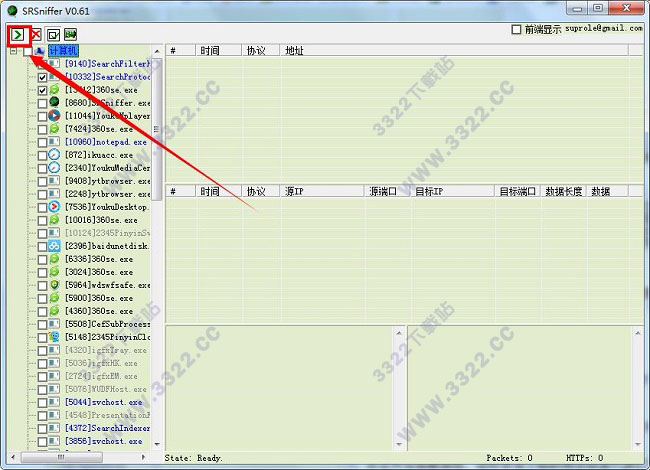Click 数据长度 column header
The image size is (650, 470).
click(564, 191)
